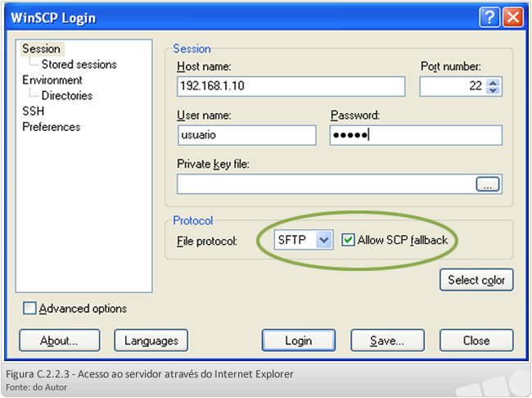Open Directories tree item
Viewport: 532px width, 398px height.
tap(67, 96)
